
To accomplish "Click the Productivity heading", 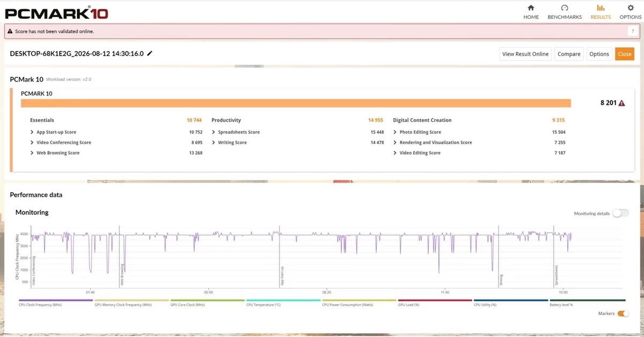I will pos(226,120).
